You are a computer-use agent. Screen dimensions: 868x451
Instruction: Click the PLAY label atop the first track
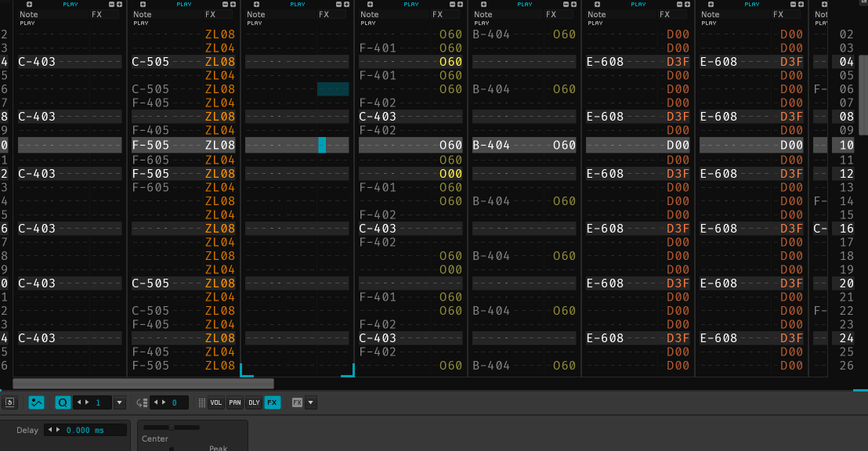coord(71,5)
